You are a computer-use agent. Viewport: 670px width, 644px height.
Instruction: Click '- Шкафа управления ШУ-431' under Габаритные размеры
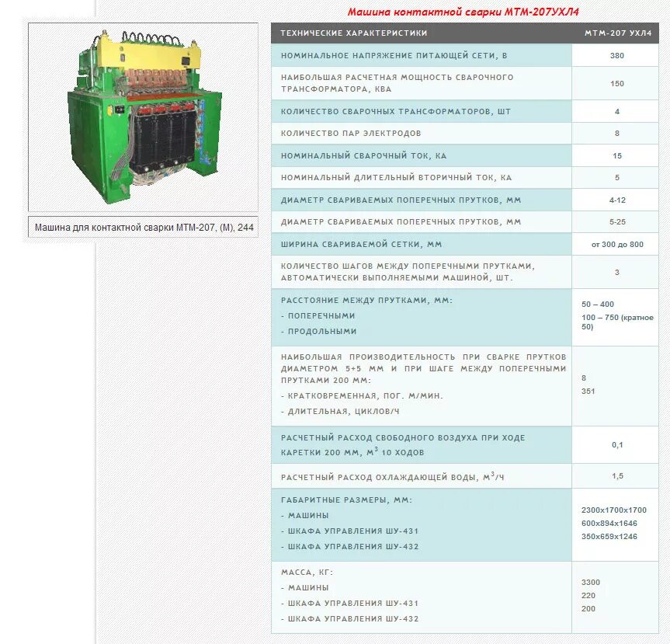pyautogui.click(x=349, y=531)
